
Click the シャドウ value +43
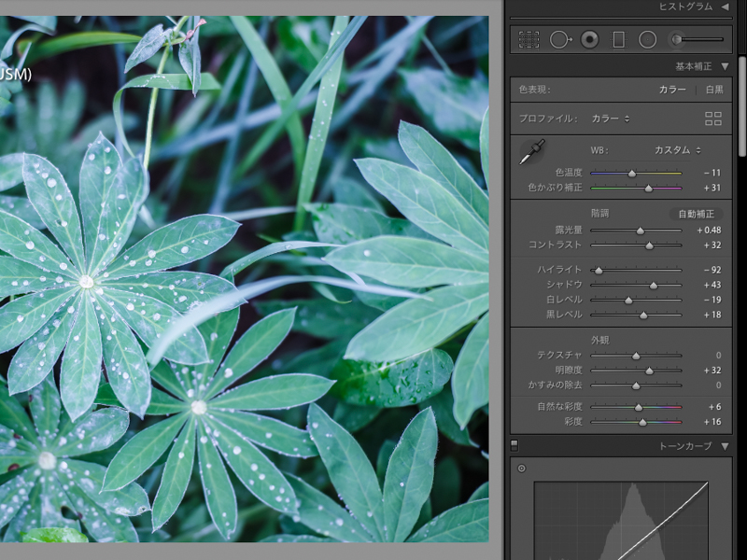pyautogui.click(x=712, y=285)
